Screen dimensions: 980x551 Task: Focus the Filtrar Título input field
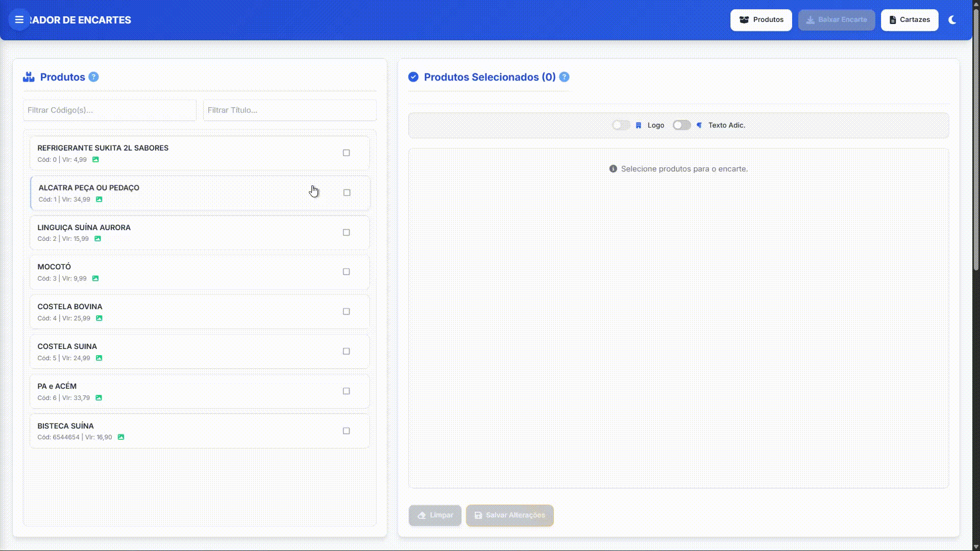coord(289,110)
